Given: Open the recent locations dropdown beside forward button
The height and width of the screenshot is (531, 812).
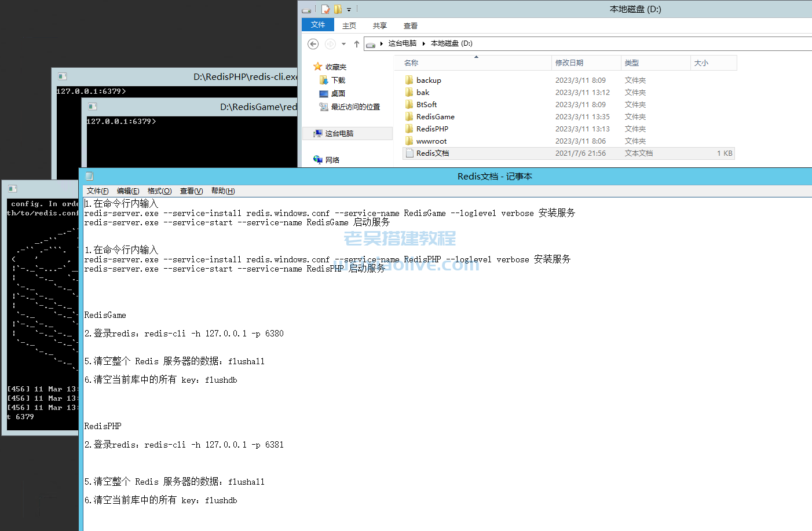Looking at the screenshot, I should point(343,43).
